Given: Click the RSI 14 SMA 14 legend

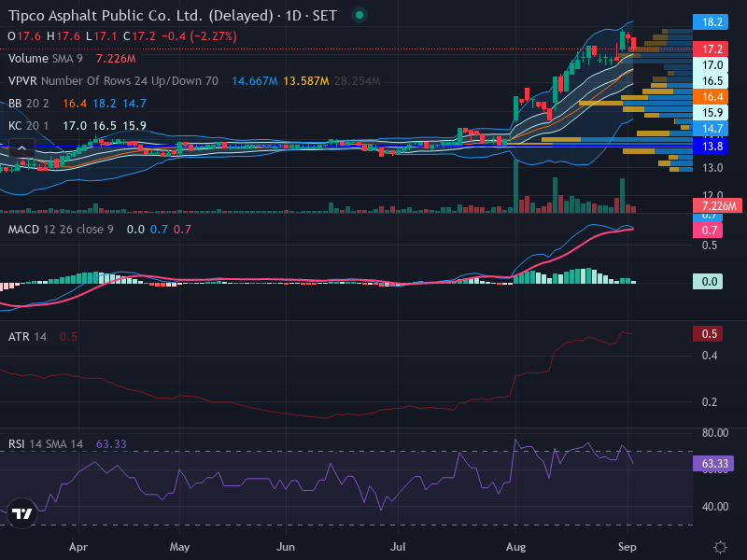Looking at the screenshot, I should tap(45, 444).
